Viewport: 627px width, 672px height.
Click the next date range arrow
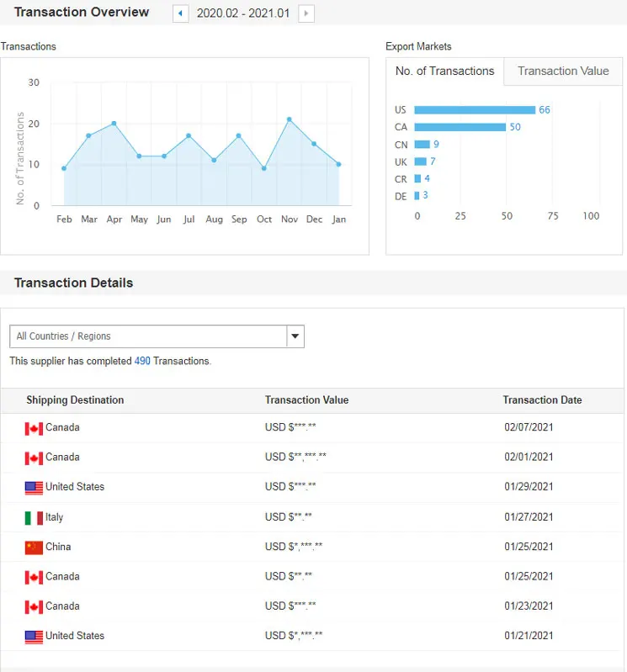(x=306, y=13)
